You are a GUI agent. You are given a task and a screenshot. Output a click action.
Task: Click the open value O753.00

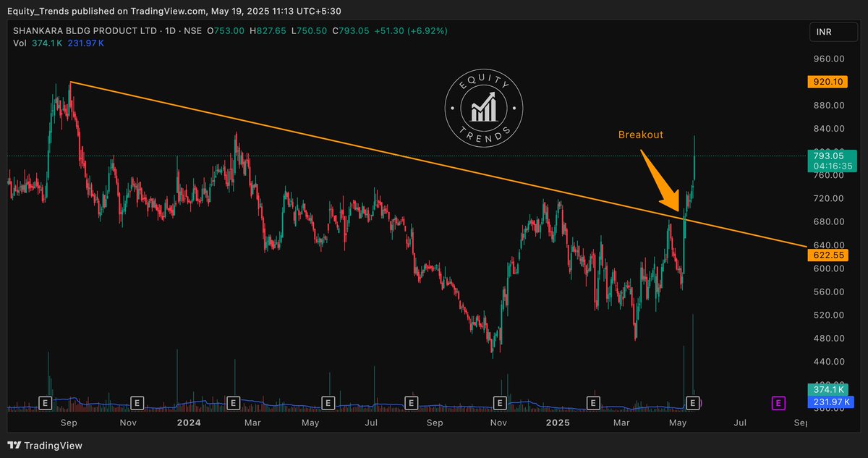click(226, 31)
